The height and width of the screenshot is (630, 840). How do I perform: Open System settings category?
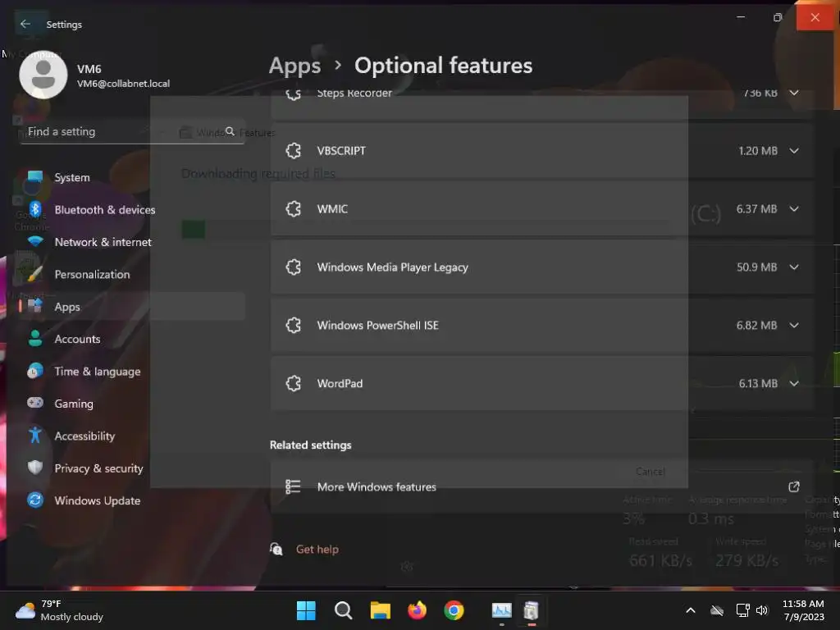132,177
